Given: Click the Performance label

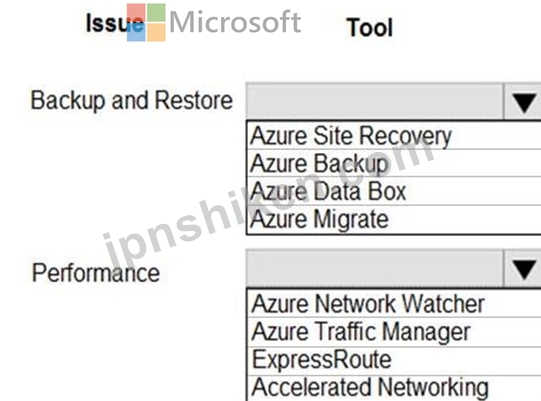Looking at the screenshot, I should (x=96, y=273).
